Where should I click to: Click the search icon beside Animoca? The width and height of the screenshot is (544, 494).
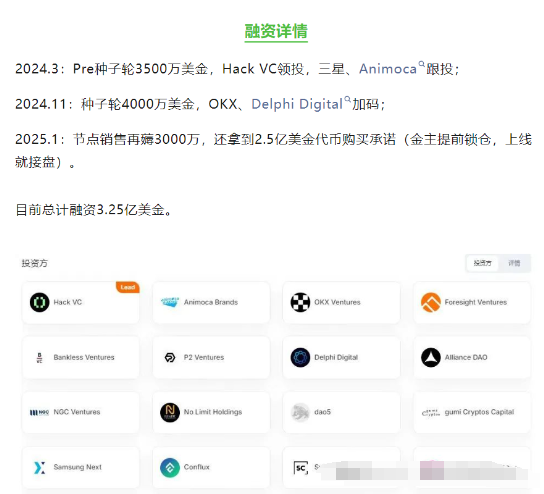[x=422, y=64]
